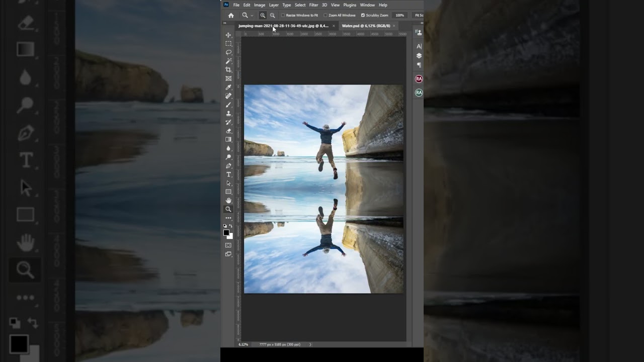Select the Rectangular Marquee tool
Image resolution: width=644 pixels, height=362 pixels.
[x=228, y=44]
